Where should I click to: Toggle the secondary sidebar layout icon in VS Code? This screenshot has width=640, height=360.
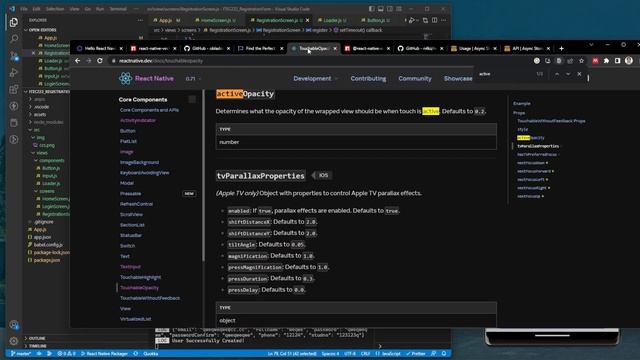tap(390, 9)
